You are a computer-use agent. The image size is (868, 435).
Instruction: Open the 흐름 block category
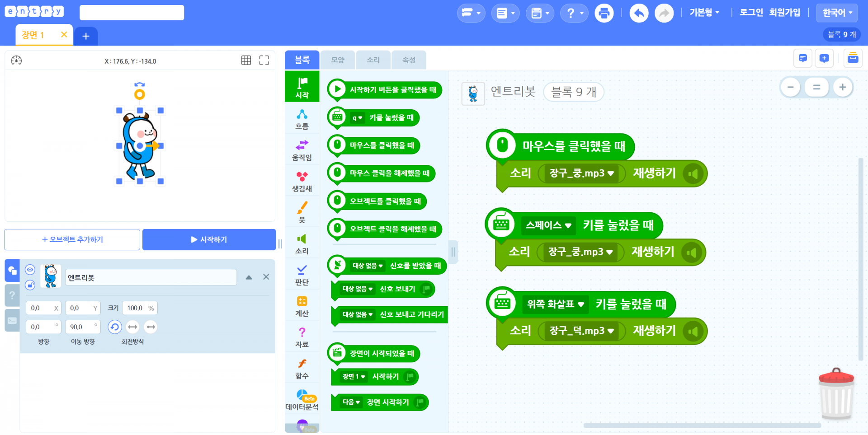302,119
